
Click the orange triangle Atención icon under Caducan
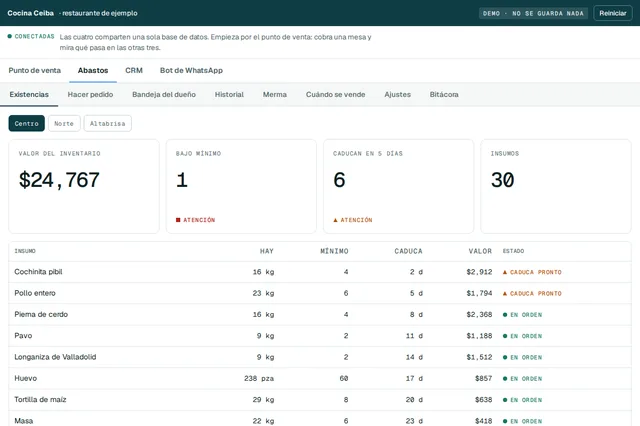tap(336, 220)
